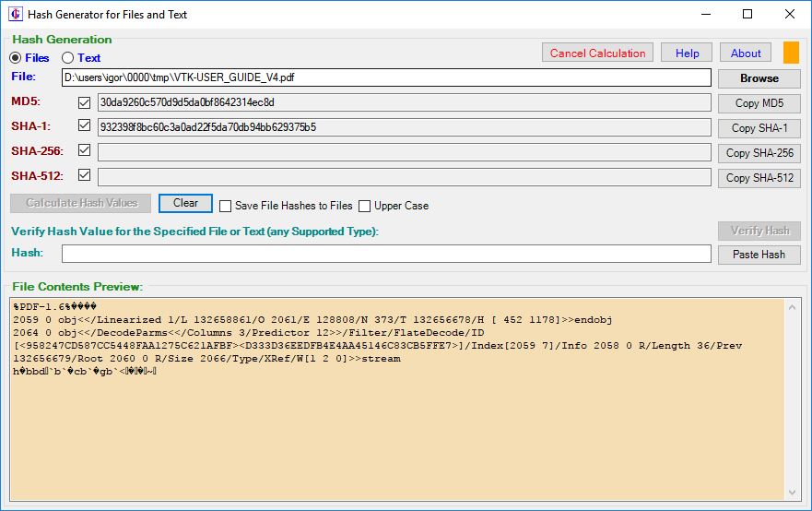
Task: Open the About dialog
Action: pos(746,53)
